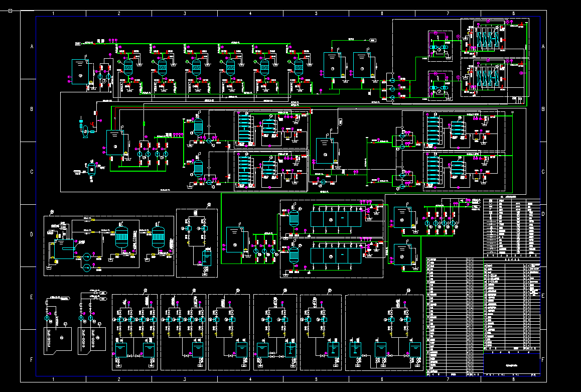Select the symbol legend table in row D
Viewport: 581px width, 392px height.
point(512,227)
